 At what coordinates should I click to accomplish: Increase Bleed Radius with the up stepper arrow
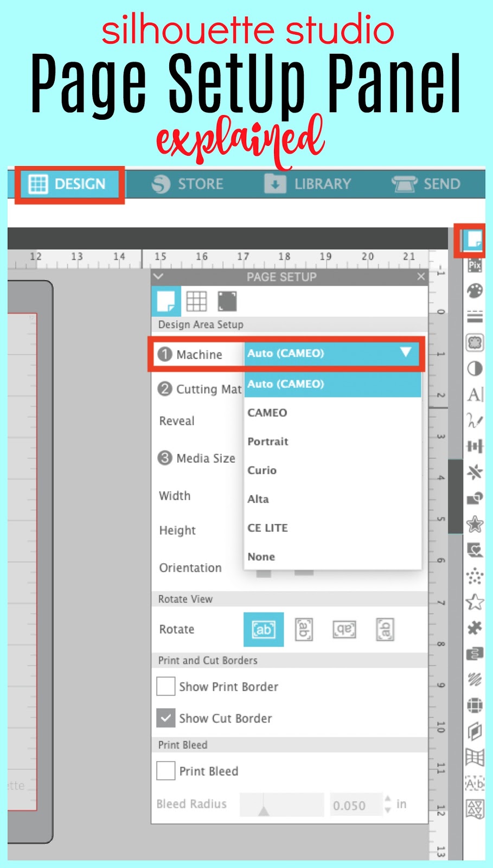387,799
